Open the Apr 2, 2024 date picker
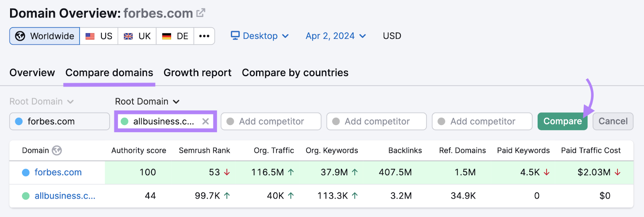 point(336,36)
